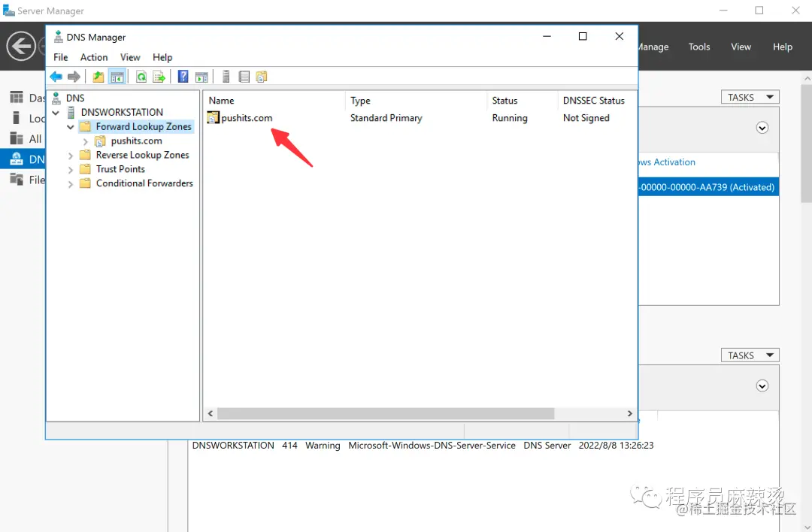This screenshot has width=812, height=532.
Task: Click the horizontal scrollbar thumb in DNS Manager
Action: coord(385,413)
